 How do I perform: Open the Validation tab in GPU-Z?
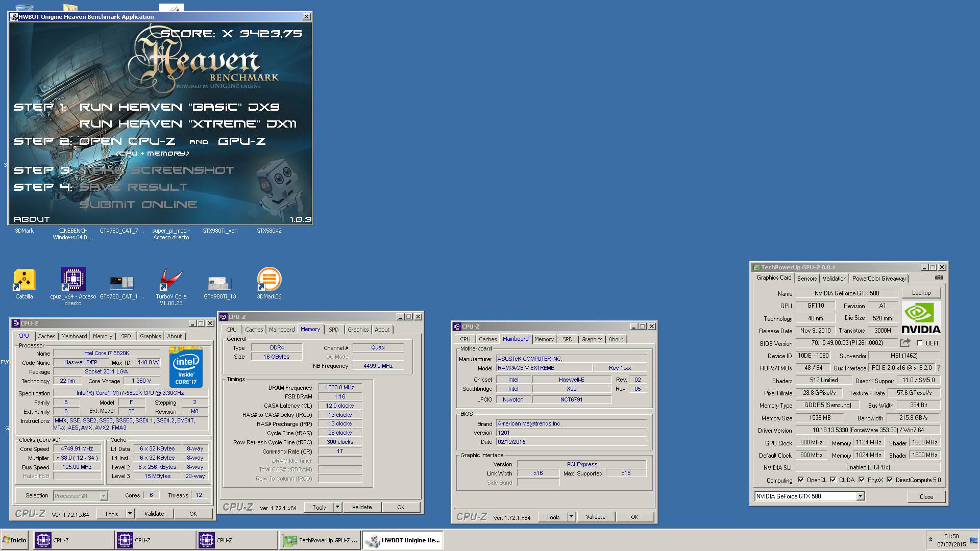click(835, 279)
